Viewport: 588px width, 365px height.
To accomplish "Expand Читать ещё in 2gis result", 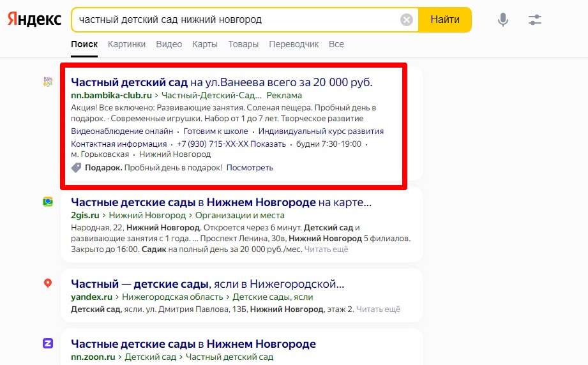I will (x=326, y=250).
